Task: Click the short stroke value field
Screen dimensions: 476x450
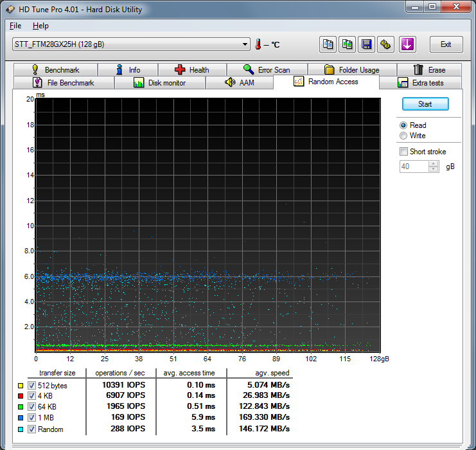Action: click(x=414, y=166)
